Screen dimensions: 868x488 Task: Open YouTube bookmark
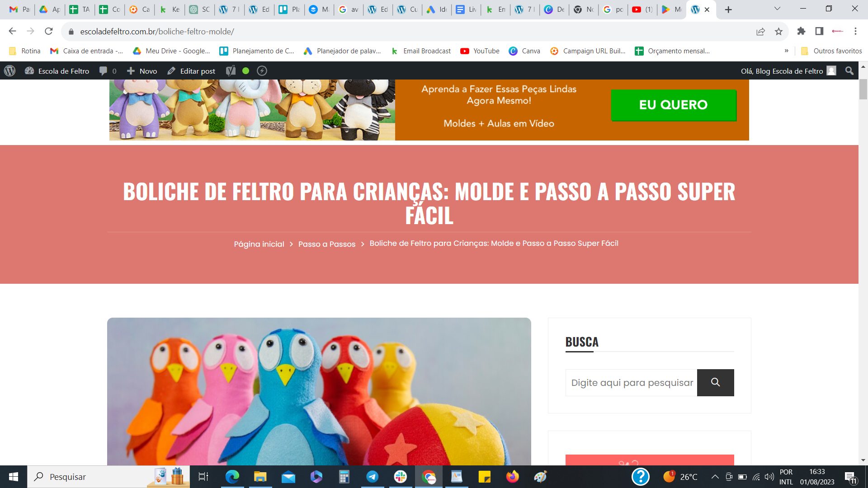480,51
